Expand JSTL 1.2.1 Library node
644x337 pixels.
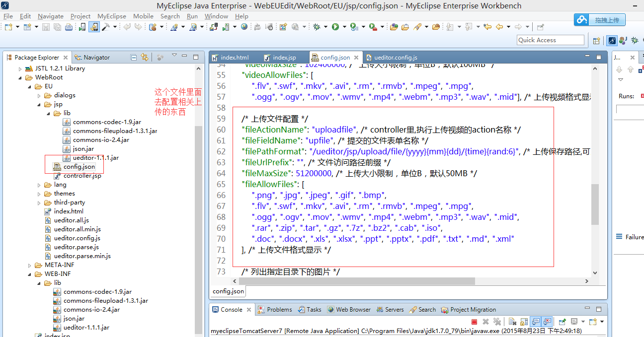click(20, 68)
